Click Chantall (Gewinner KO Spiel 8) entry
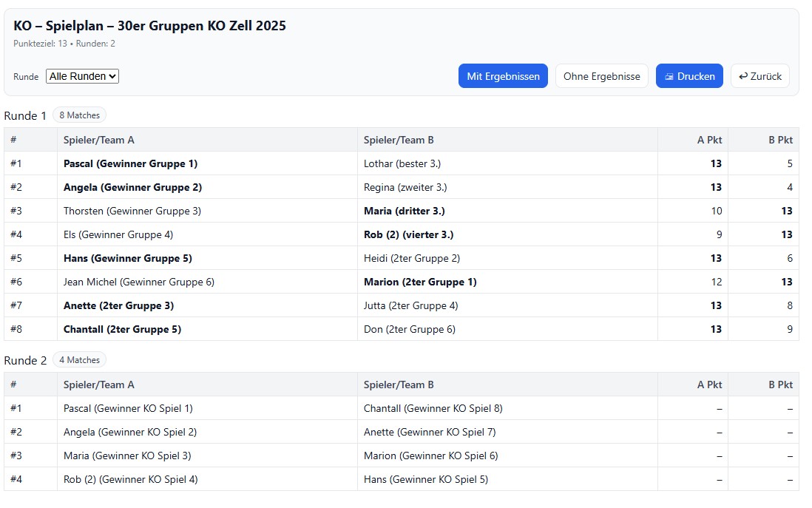 coord(433,408)
